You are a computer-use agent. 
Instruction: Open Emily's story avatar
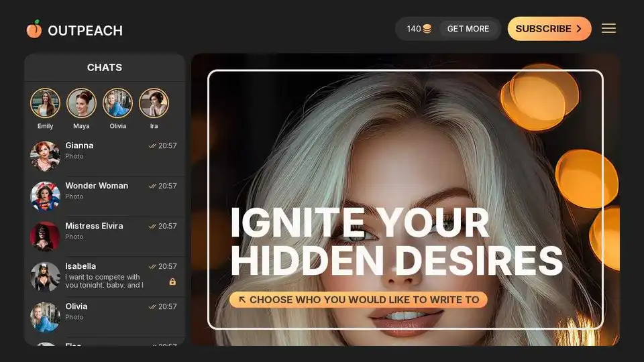coord(45,103)
